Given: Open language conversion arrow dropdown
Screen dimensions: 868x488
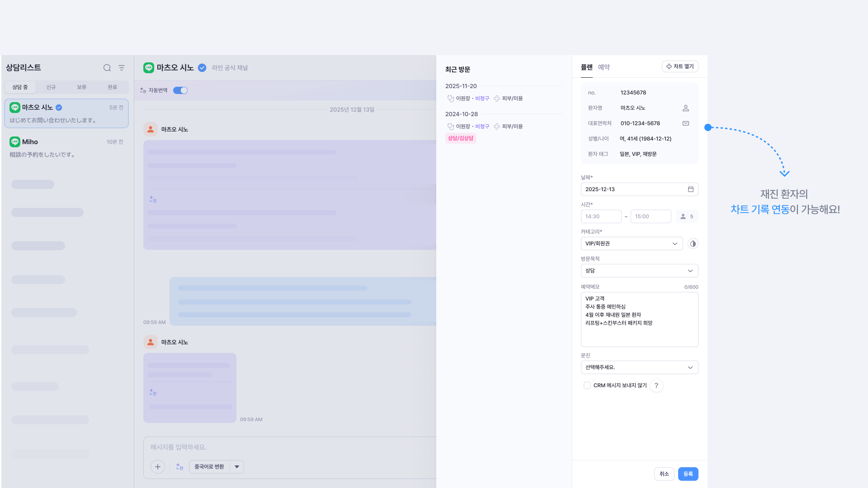Looking at the screenshot, I should click(x=237, y=467).
